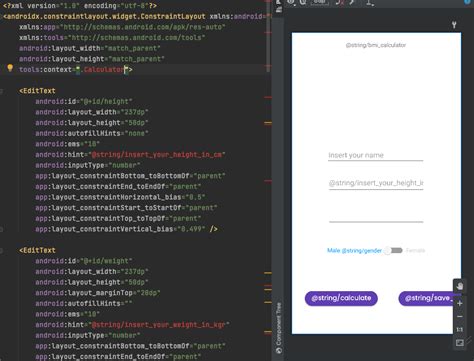Click the xmlns:tools namespace line

coord(112,38)
